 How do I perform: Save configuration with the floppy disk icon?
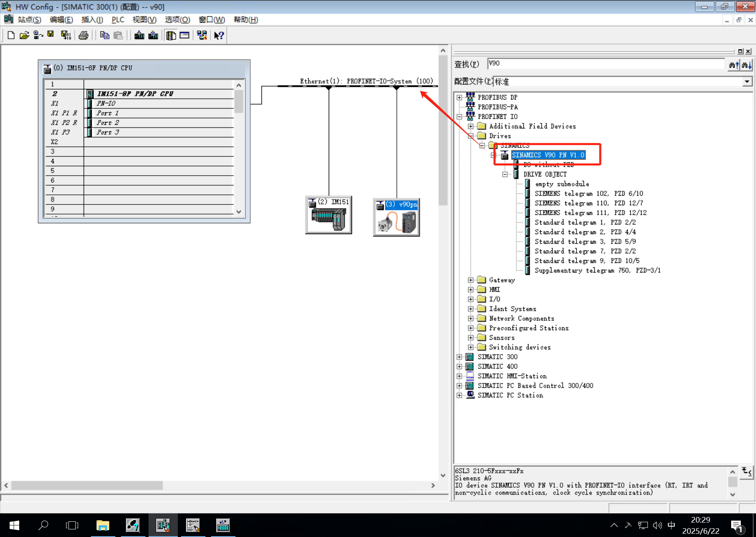point(51,35)
